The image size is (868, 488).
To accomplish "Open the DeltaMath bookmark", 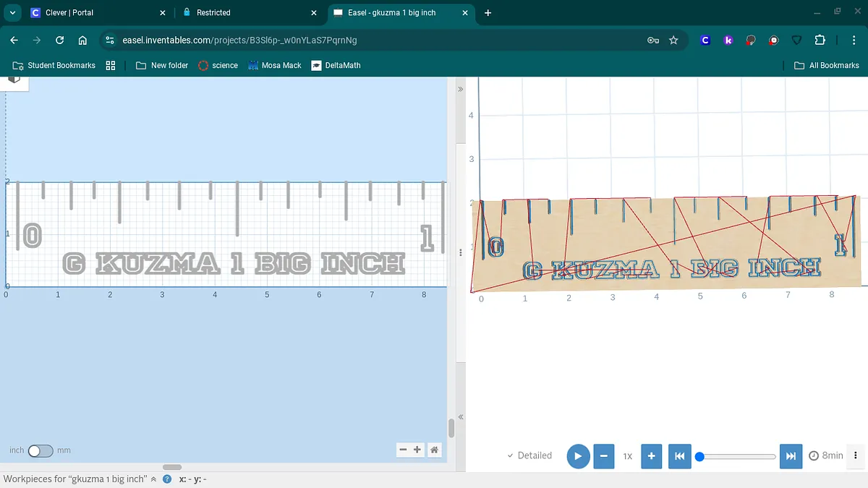I will [336, 65].
